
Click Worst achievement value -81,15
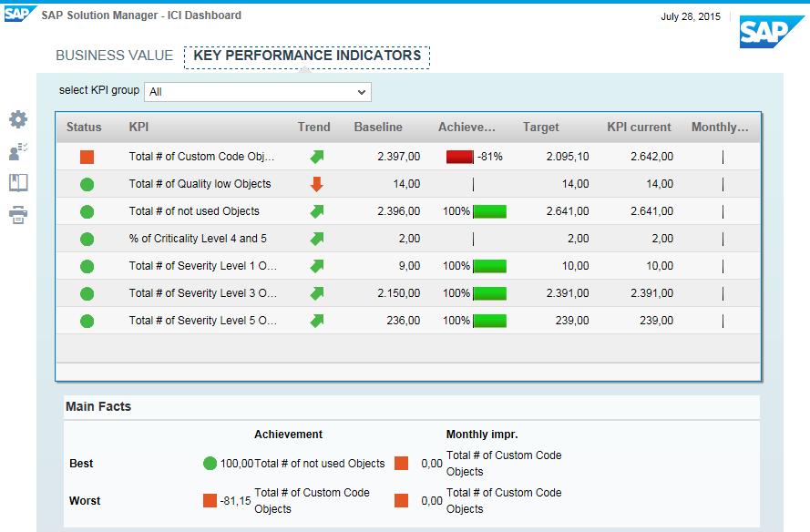click(235, 500)
